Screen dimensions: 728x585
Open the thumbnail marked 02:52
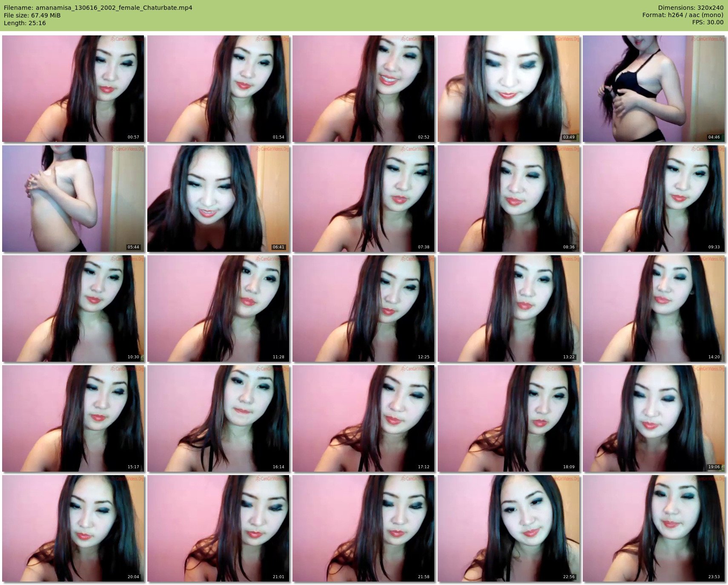point(363,88)
